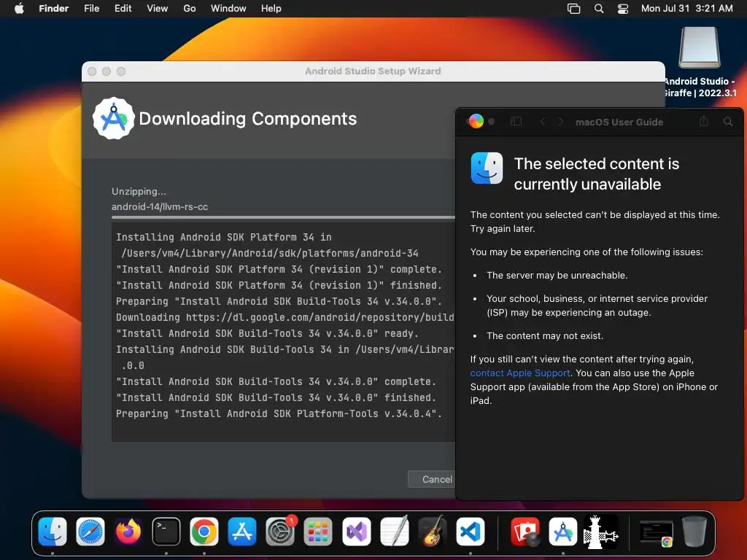Click the unzipping progress bar

tap(284, 217)
